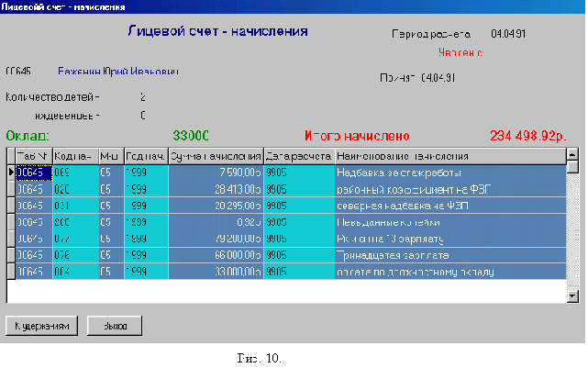588x368 pixels.
Task: Click 'оплата по должностному окладу' cell
Action: click(450, 272)
